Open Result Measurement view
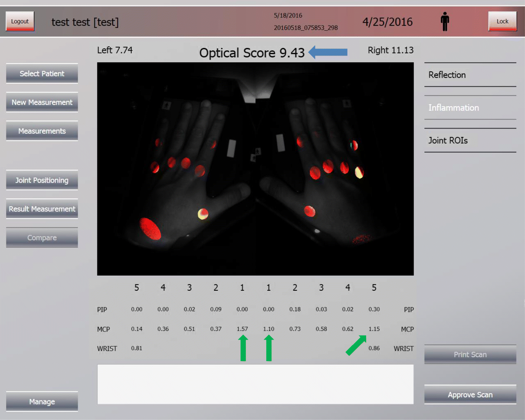 (x=42, y=209)
